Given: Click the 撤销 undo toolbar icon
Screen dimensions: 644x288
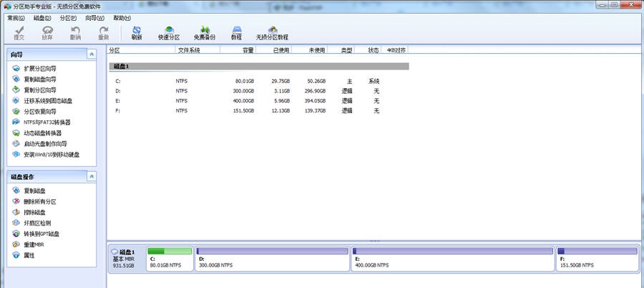Looking at the screenshot, I should (x=75, y=32).
